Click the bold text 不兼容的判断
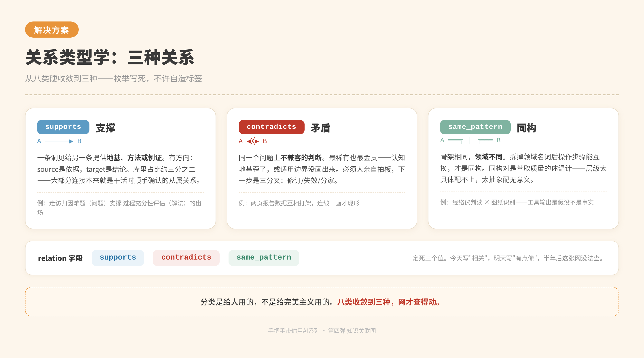Screen dimensions: 644x358 (x=301, y=158)
